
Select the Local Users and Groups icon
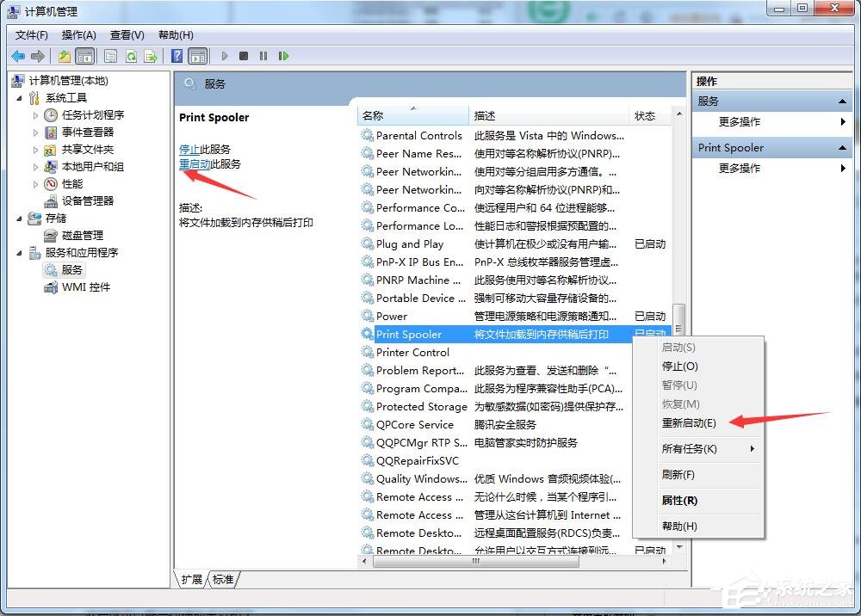51,166
